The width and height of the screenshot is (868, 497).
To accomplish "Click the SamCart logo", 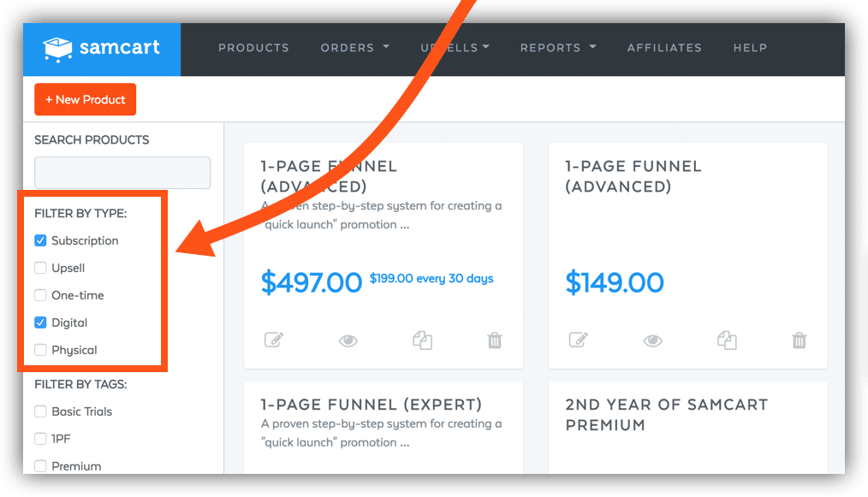I will pos(101,49).
